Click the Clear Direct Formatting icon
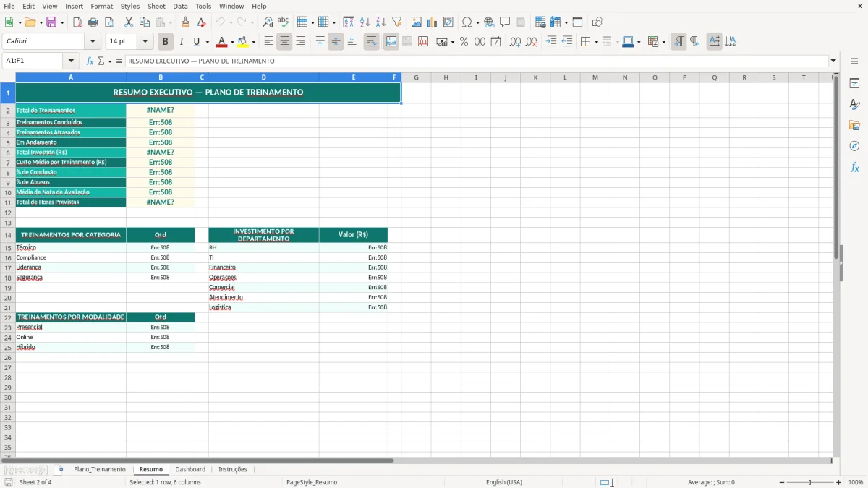This screenshot has width=868, height=488. point(201,22)
